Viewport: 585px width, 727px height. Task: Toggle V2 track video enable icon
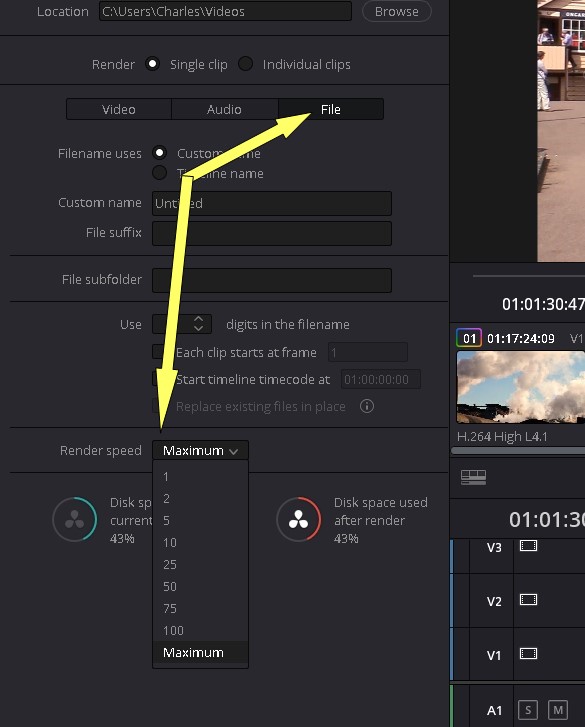528,600
